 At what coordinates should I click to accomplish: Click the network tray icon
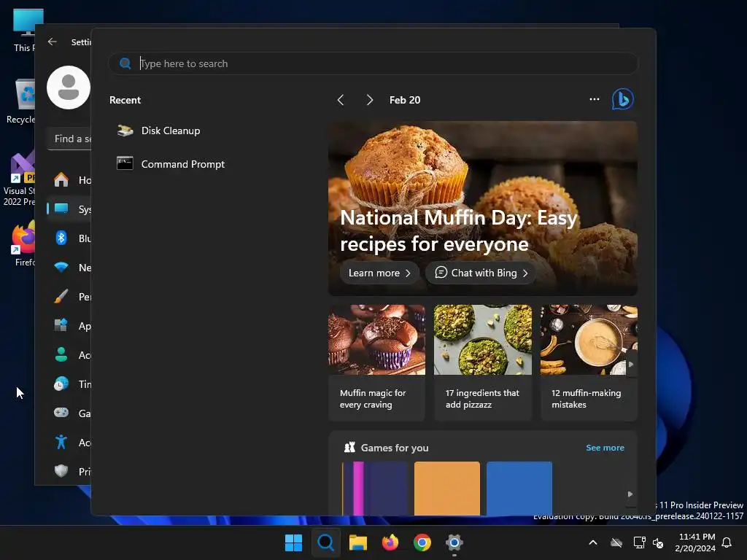(x=639, y=542)
